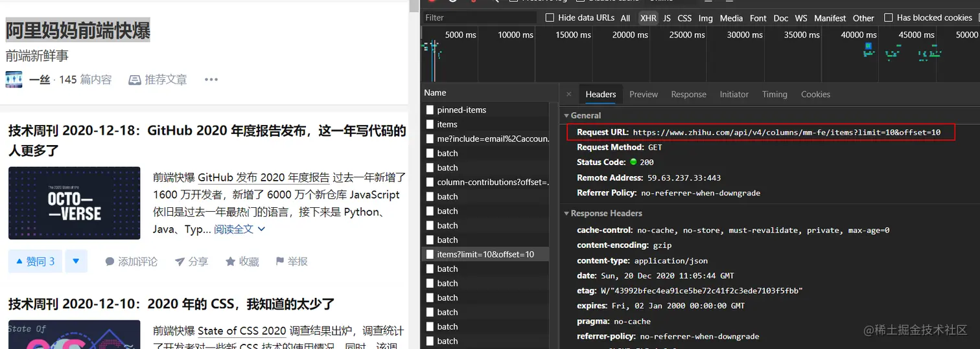Click the network Filter input field
The height and width of the screenshot is (349, 980).
[x=480, y=17]
